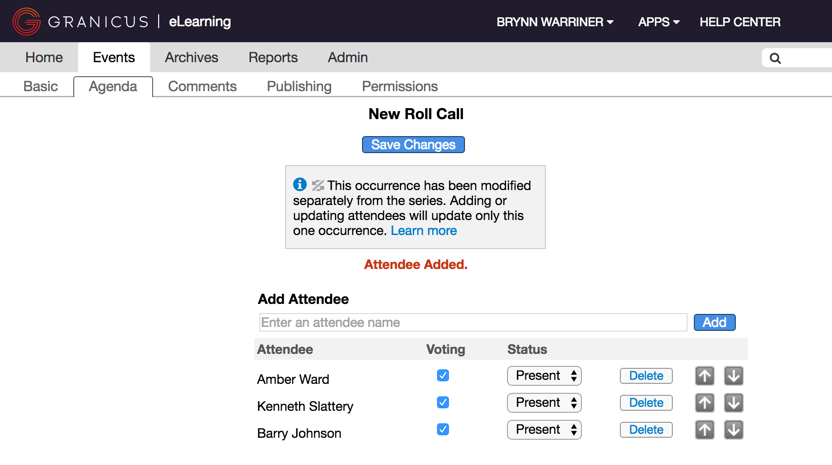Move Kenneth Slattery down with arrow
The height and width of the screenshot is (465, 832).
733,403
